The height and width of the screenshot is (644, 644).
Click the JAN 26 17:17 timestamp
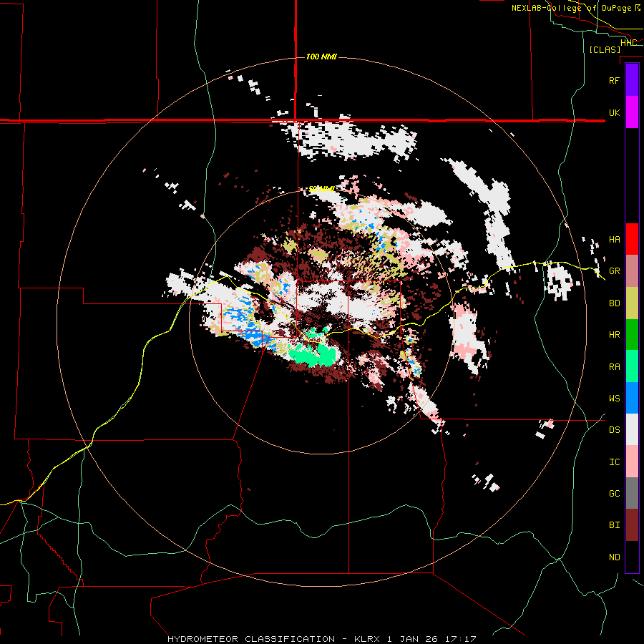tap(438, 639)
